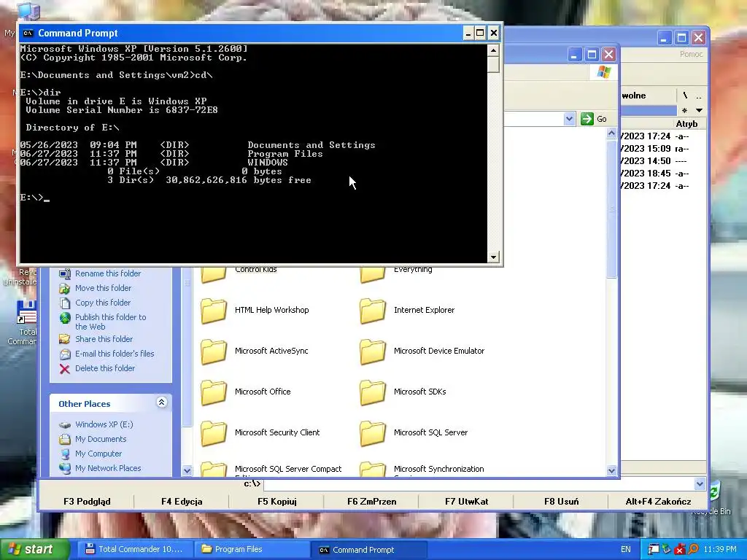
Task: Click the Total Commander command line input
Action: (x=479, y=484)
